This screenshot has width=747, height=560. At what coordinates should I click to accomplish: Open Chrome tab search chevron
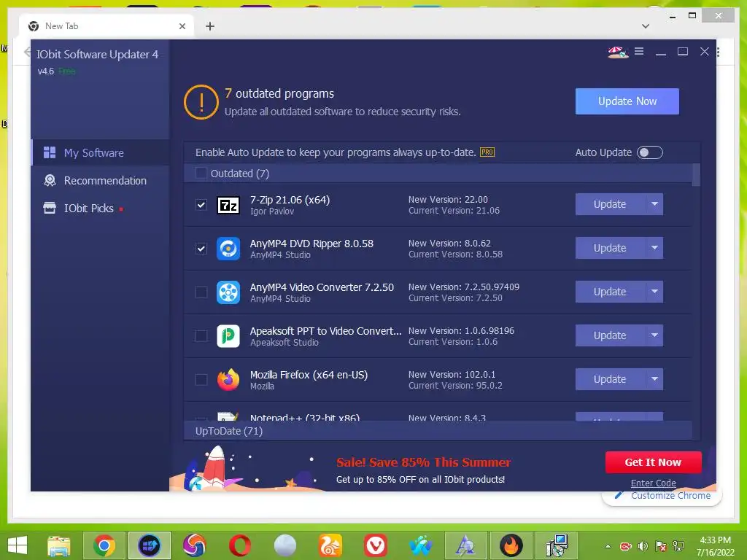tap(646, 26)
